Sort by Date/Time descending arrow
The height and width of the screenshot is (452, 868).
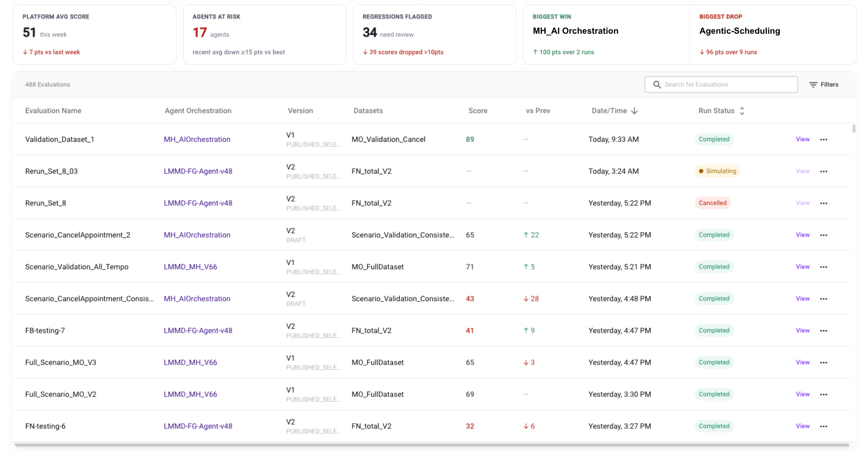(634, 111)
